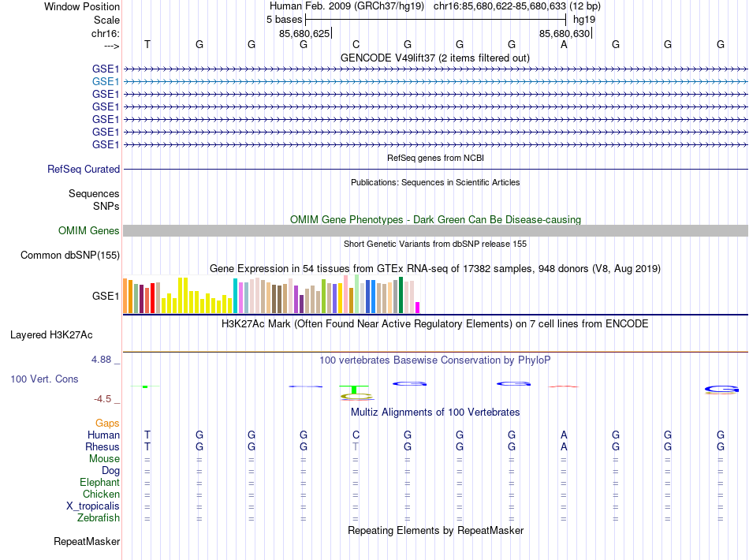The image size is (749, 560).
Task: Click the green T conservation logo letter
Action: coord(354,390)
